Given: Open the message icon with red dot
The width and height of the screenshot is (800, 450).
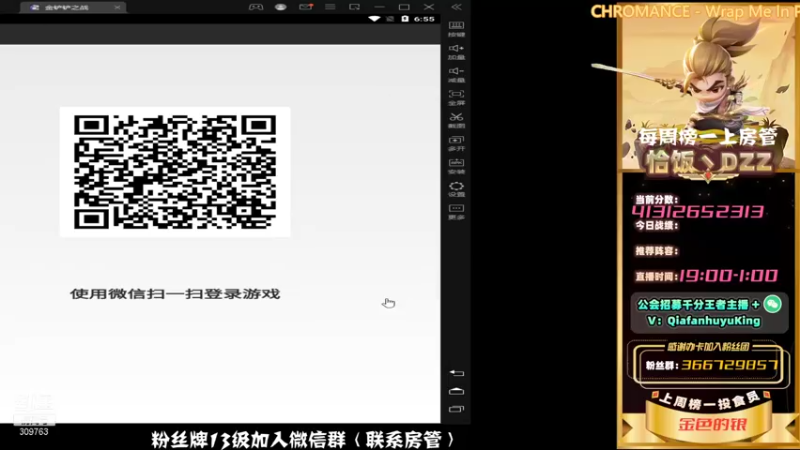Looking at the screenshot, I should tap(306, 7).
